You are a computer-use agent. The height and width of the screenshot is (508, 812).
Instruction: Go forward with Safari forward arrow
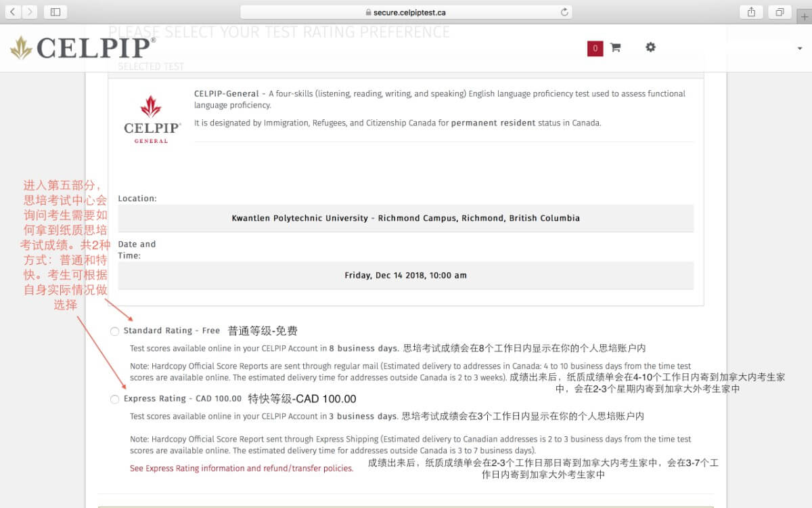30,12
